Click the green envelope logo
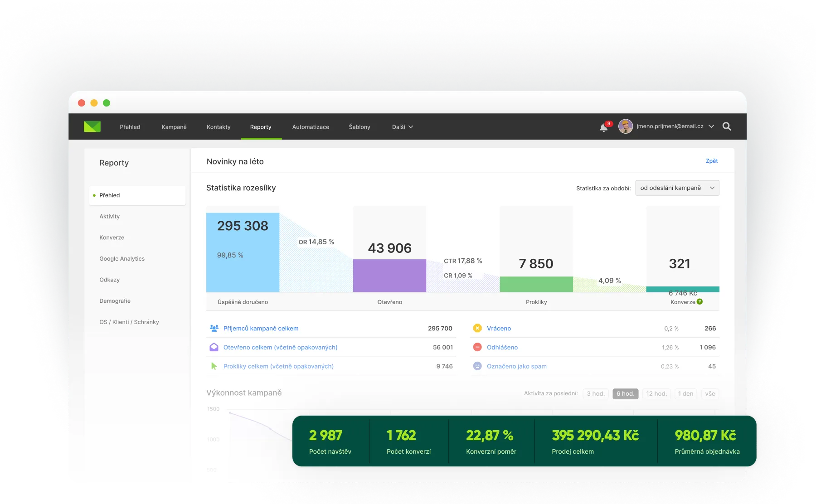Screen dimensions: 816x504 [x=92, y=126]
